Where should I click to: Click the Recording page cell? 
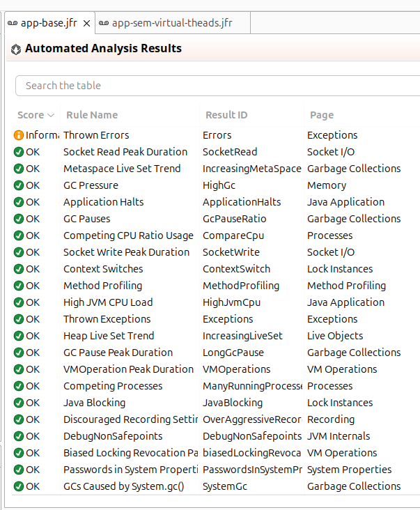[x=331, y=419]
